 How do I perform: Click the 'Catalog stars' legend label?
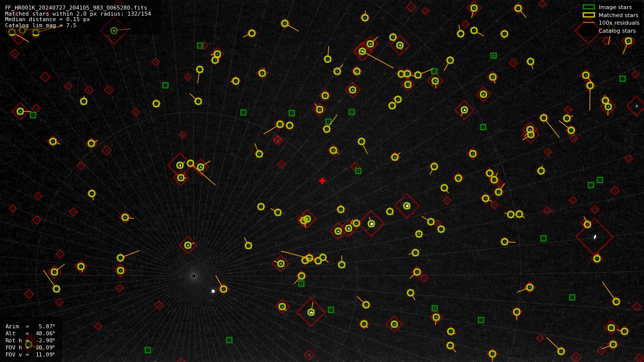point(617,31)
